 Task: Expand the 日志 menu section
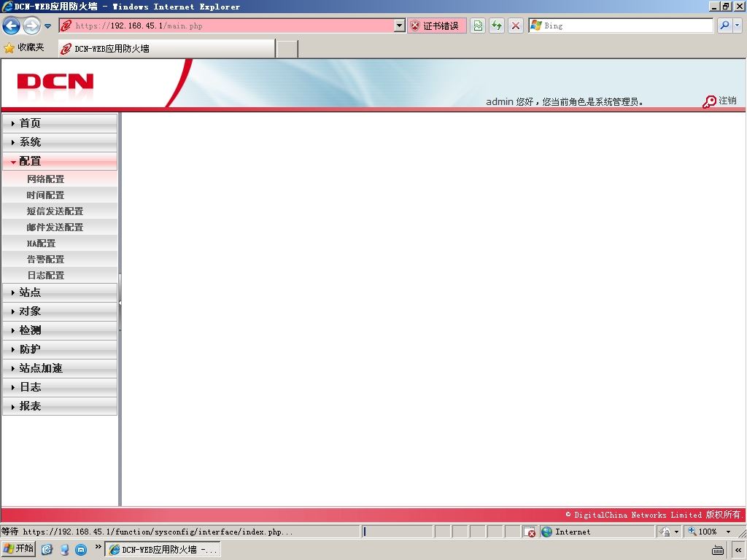pyautogui.click(x=60, y=387)
